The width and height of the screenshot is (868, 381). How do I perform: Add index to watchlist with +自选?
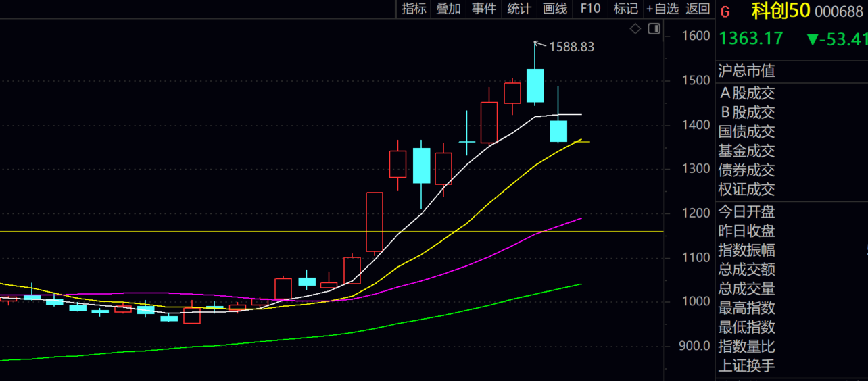click(662, 9)
